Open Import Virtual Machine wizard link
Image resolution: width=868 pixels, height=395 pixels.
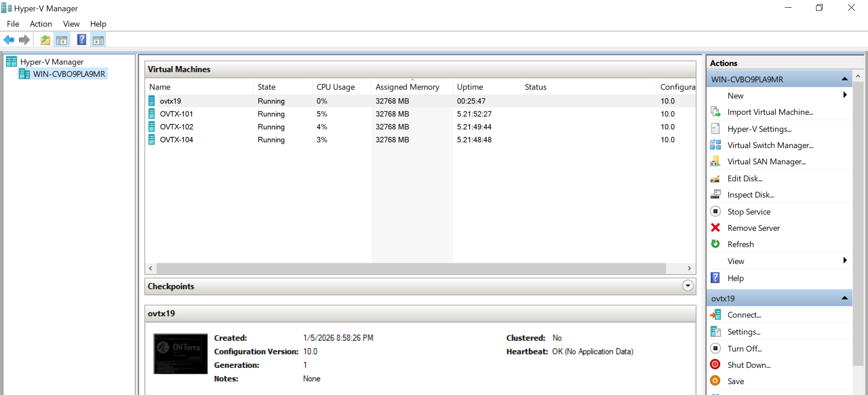(770, 112)
